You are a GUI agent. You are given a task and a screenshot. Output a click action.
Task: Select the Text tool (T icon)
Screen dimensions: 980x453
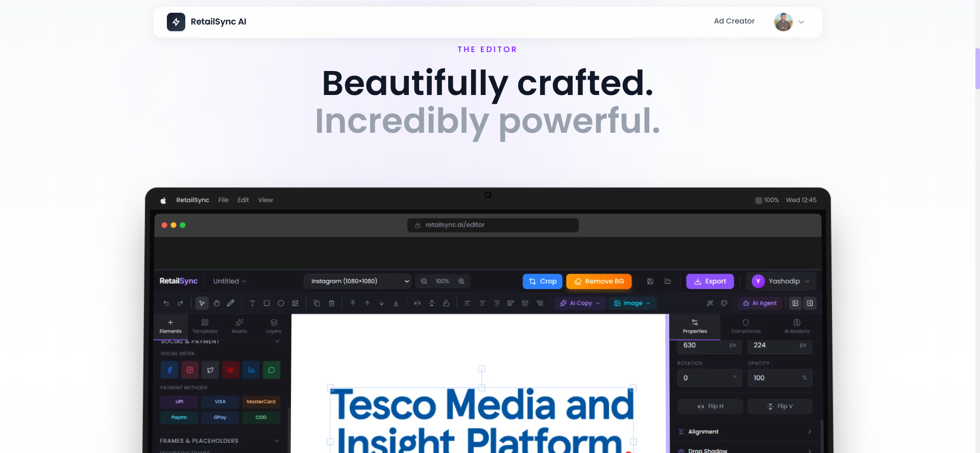252,303
